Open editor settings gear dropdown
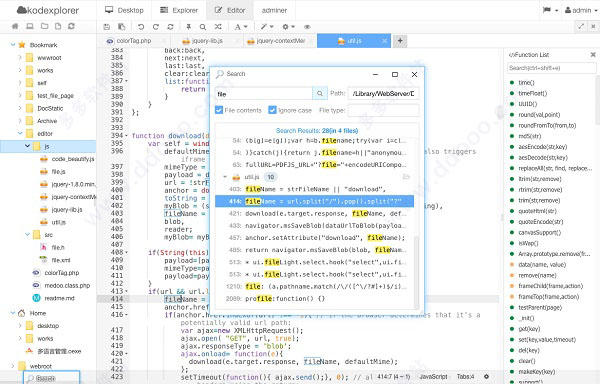 288,27
